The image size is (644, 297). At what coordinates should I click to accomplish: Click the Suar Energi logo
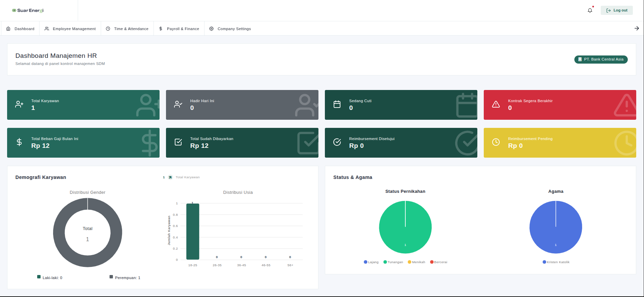[x=28, y=10]
